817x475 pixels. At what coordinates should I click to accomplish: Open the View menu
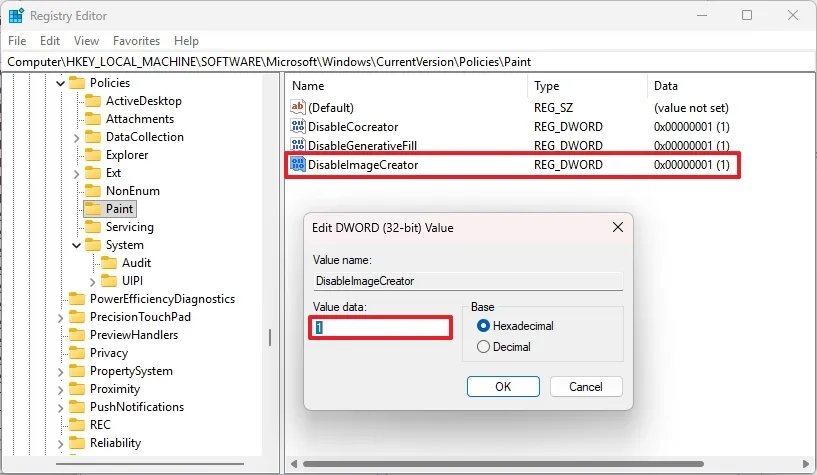click(x=86, y=41)
